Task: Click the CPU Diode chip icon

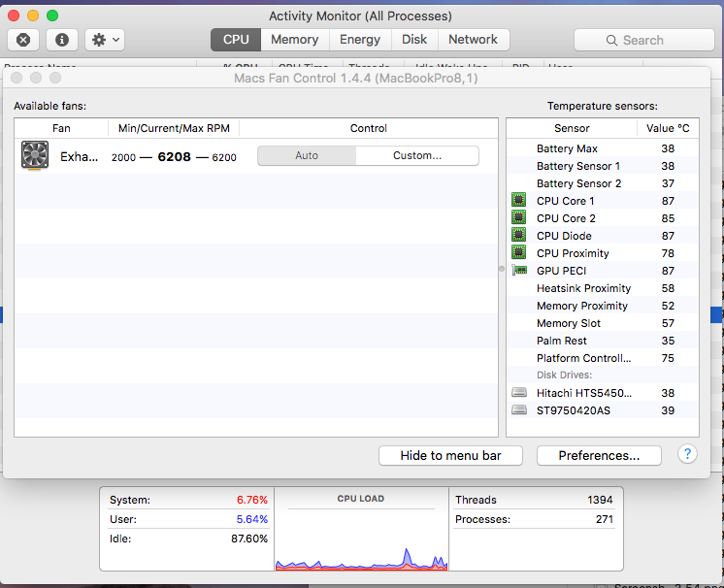Action: [x=519, y=235]
